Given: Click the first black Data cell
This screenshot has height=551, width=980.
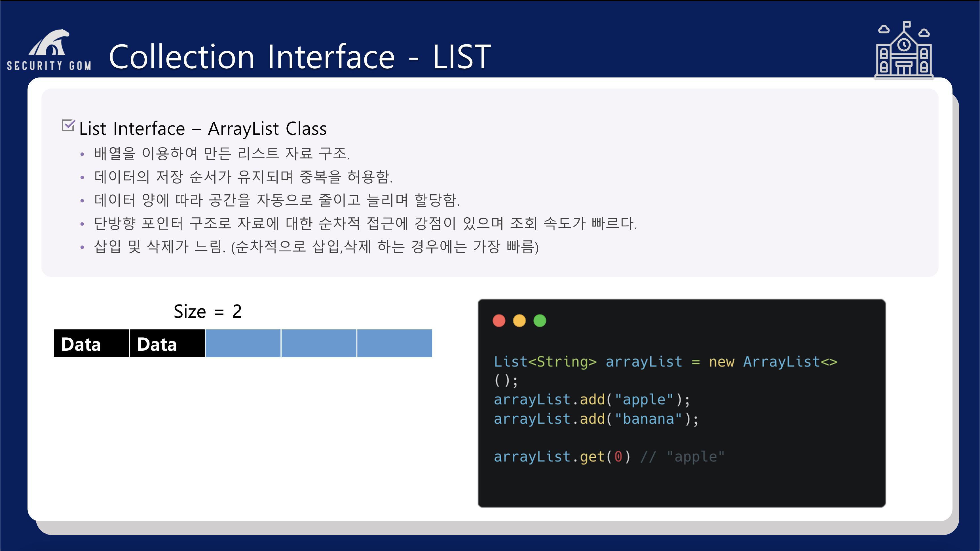Looking at the screenshot, I should (91, 344).
